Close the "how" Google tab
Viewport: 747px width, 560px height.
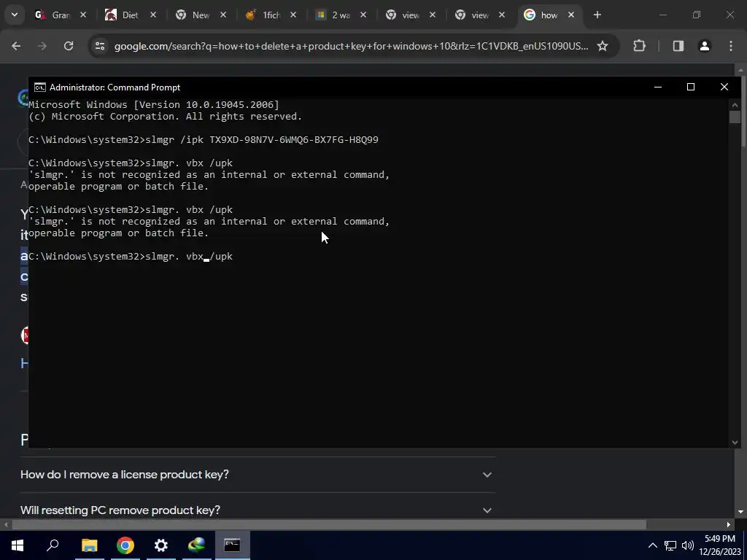tap(571, 15)
